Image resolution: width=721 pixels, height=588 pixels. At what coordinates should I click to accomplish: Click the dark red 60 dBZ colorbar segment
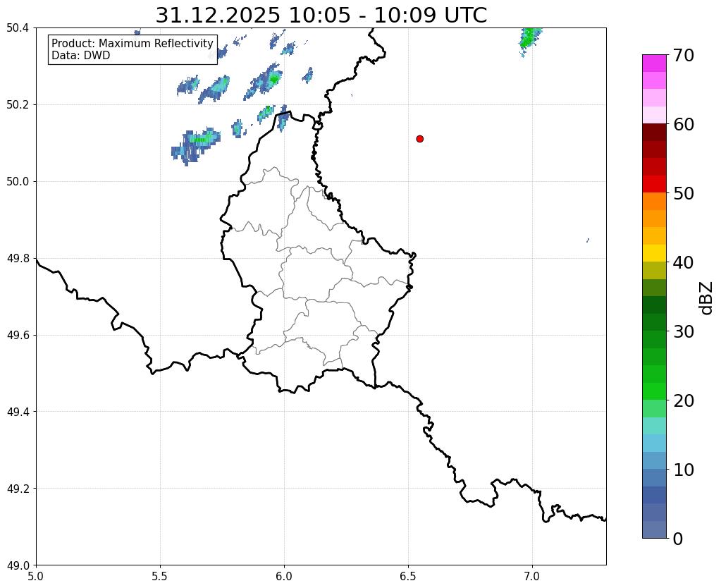point(654,132)
